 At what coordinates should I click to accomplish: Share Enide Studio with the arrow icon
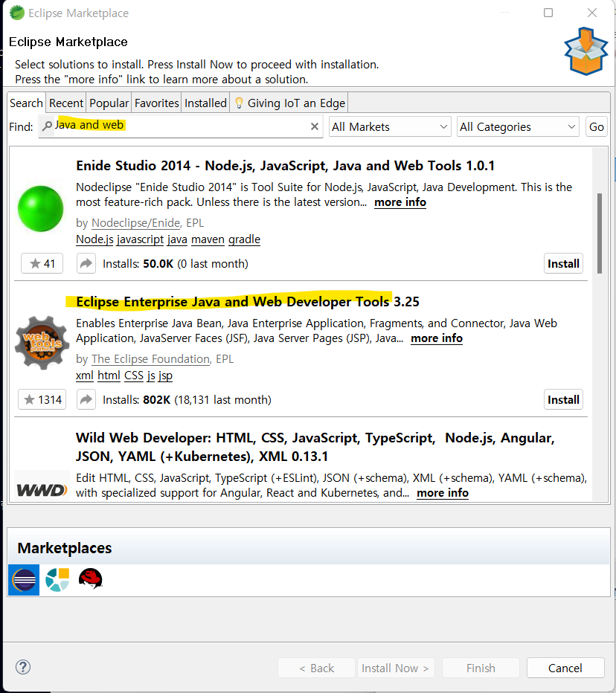(x=86, y=263)
